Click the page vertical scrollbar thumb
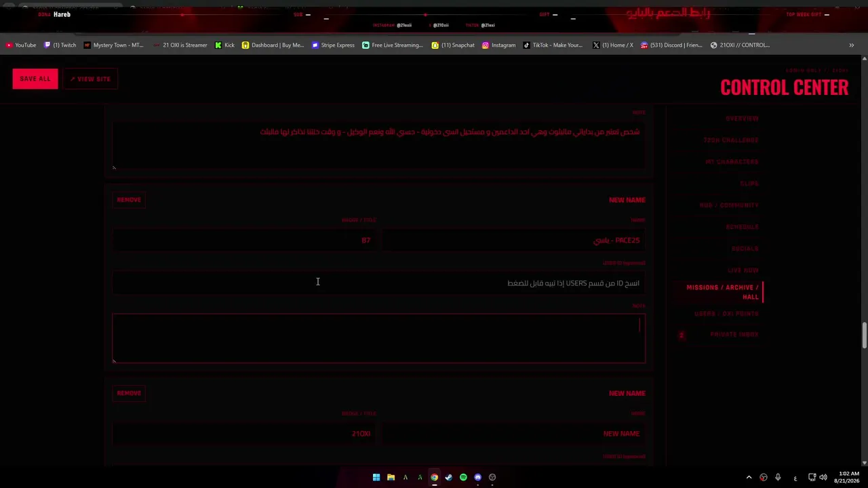 [864, 337]
